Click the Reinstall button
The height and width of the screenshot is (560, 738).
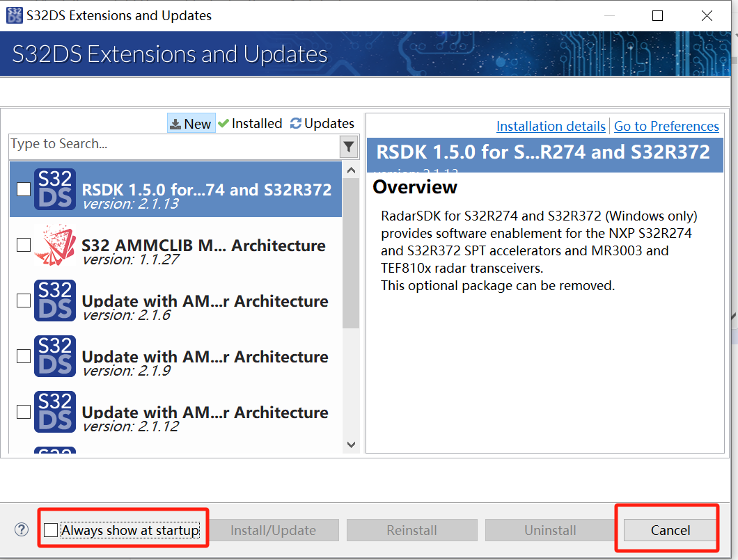412,530
